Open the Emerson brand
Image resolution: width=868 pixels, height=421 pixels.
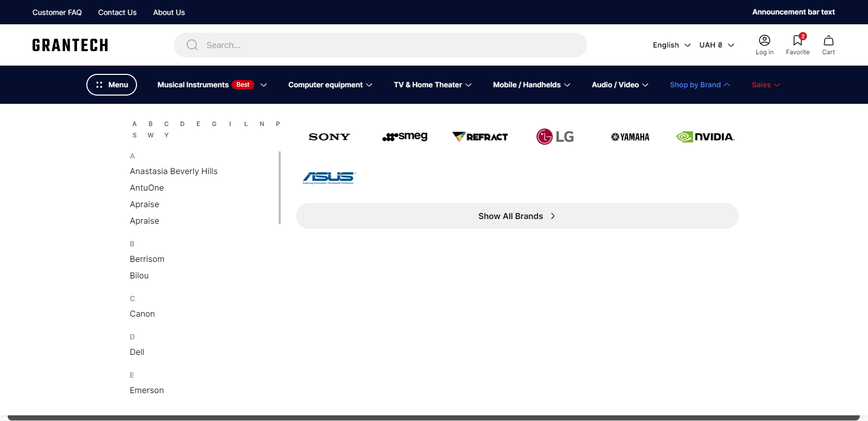(147, 390)
